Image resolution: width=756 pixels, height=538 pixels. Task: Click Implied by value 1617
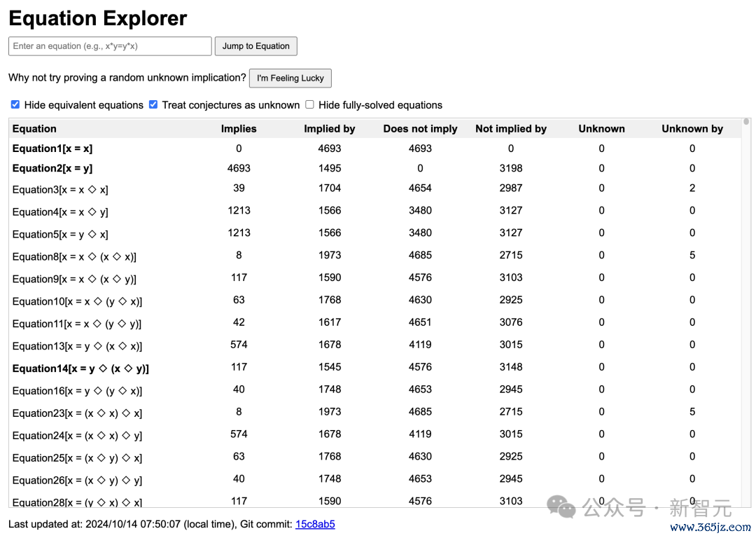pos(329,322)
